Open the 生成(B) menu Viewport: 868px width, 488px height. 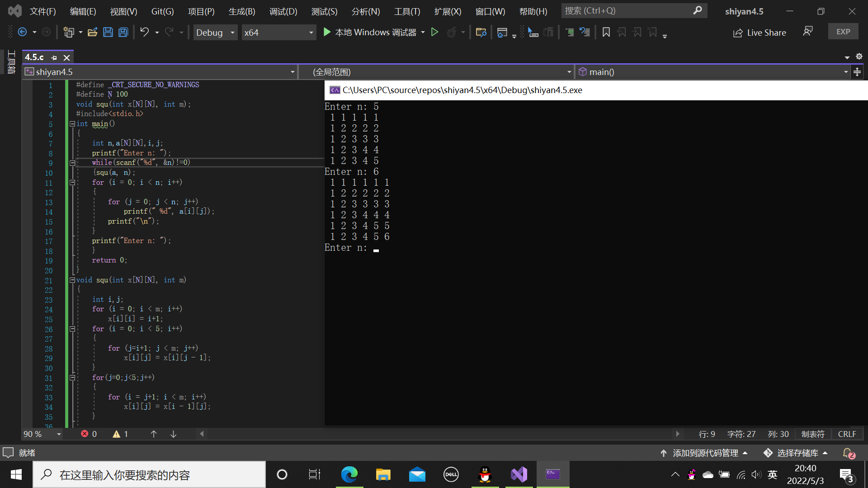coord(242,11)
